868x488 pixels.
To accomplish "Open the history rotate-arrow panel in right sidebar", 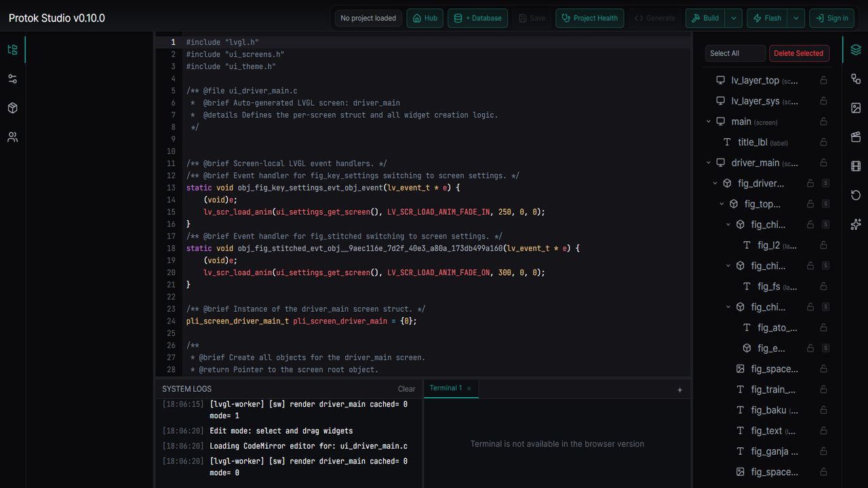I will point(856,195).
